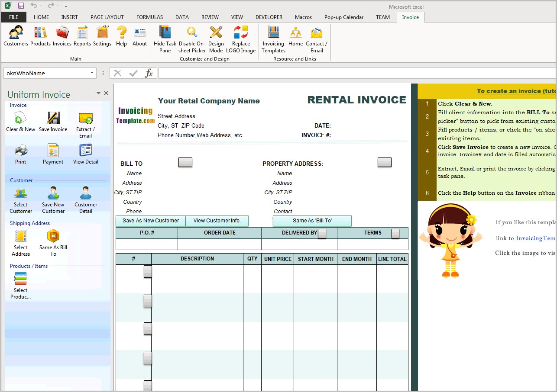This screenshot has width=557, height=392.
Task: Click the PROPERTY ADDRESS picker button
Action: [385, 162]
